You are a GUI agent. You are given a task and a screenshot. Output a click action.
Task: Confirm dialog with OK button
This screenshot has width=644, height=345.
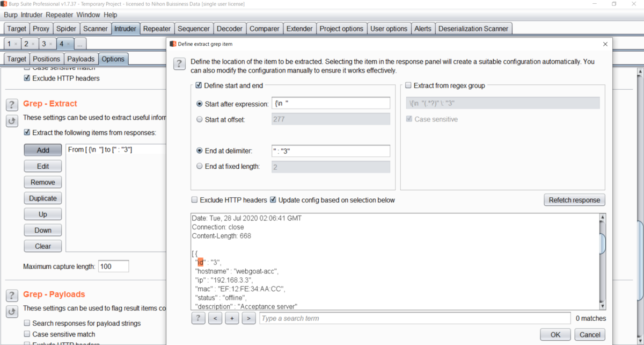pos(555,334)
